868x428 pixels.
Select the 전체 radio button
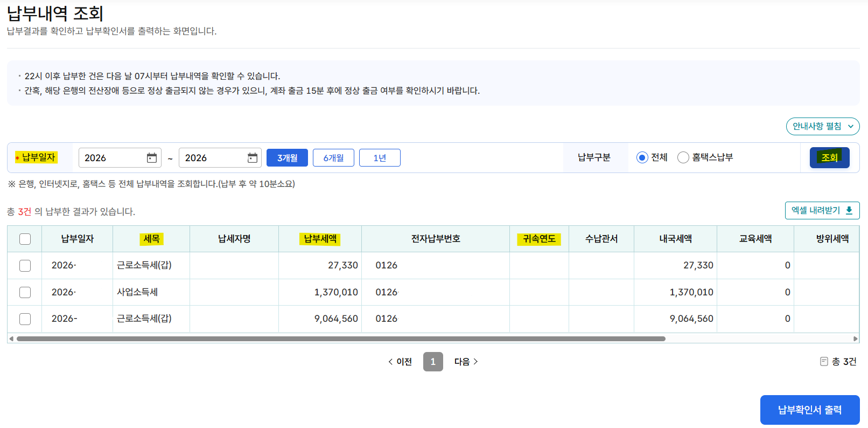tap(642, 157)
